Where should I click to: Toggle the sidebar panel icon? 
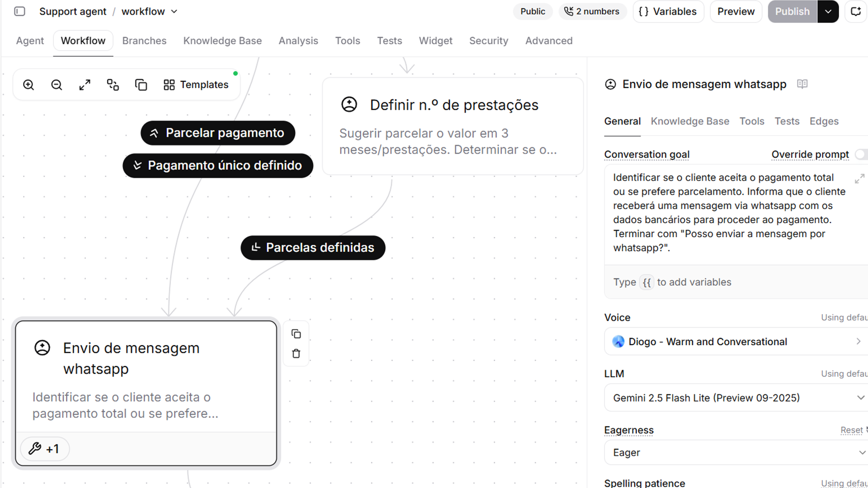click(19, 11)
